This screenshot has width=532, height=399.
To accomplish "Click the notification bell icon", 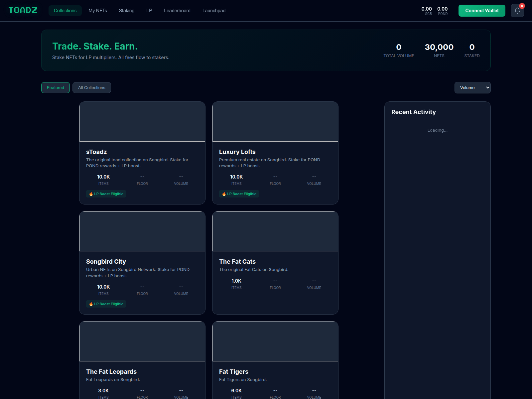I will pyautogui.click(x=517, y=11).
